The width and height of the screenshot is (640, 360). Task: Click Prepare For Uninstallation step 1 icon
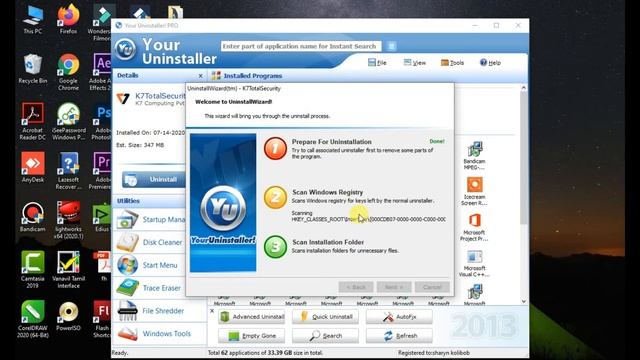point(275,148)
